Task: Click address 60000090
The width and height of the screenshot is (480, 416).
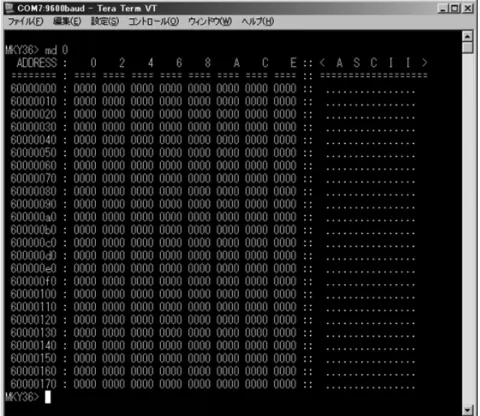Action: tap(33, 204)
